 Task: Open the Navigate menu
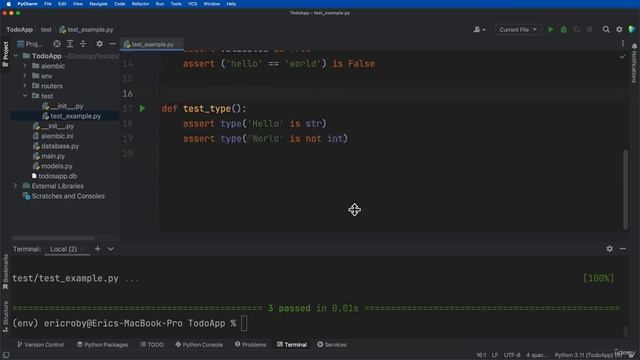pos(98,4)
